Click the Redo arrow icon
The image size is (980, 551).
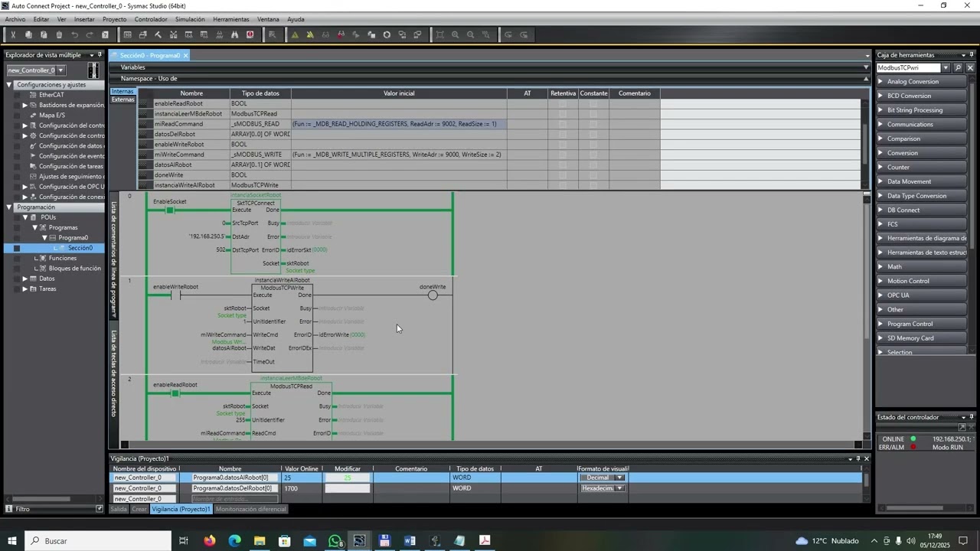(x=90, y=34)
